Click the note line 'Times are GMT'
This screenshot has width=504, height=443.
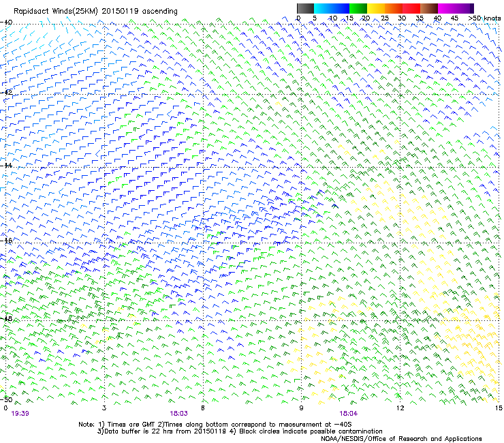pyautogui.click(x=130, y=425)
